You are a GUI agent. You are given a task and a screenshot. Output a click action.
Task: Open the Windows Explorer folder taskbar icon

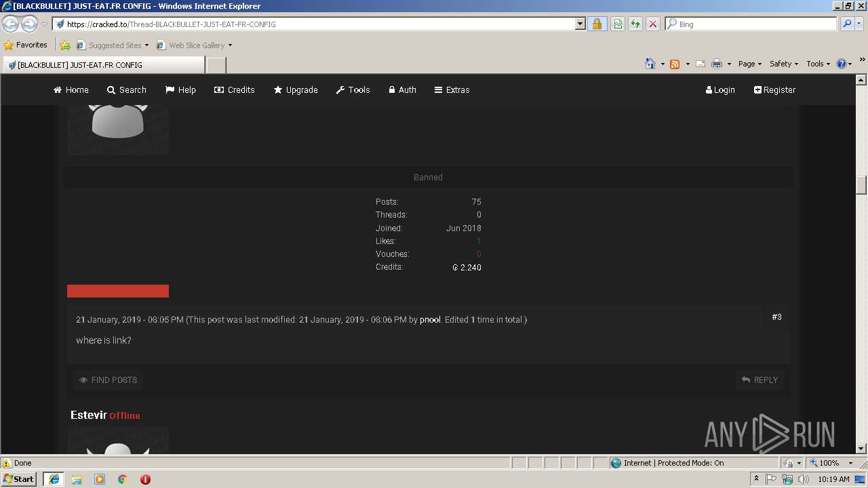tap(77, 479)
